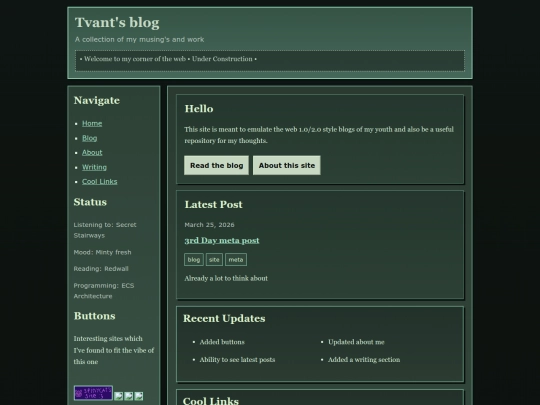Image resolution: width=540 pixels, height=405 pixels.
Task: Open the 3rd Day meta post link
Action: pyautogui.click(x=222, y=240)
